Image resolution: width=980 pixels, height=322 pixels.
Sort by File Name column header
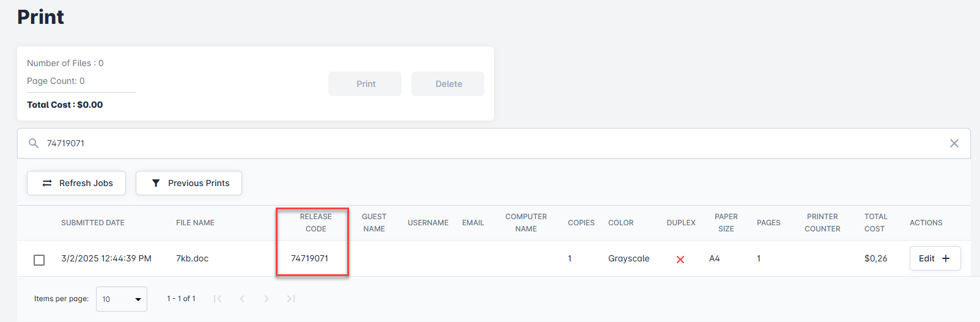[x=195, y=223]
